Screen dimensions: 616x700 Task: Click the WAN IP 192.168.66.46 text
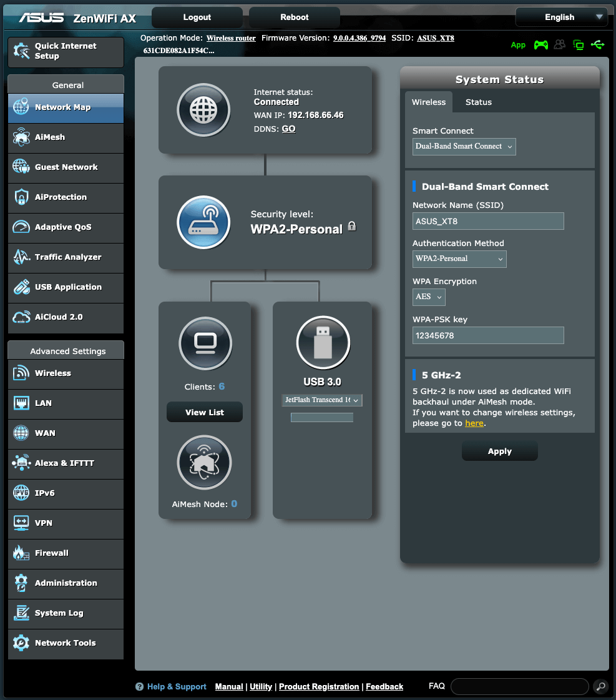316,115
